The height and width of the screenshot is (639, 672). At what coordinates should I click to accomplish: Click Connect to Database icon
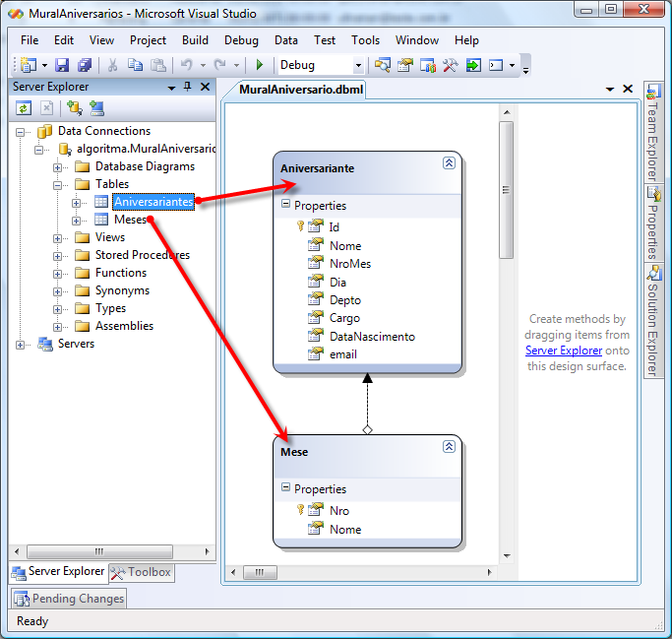tap(74, 108)
